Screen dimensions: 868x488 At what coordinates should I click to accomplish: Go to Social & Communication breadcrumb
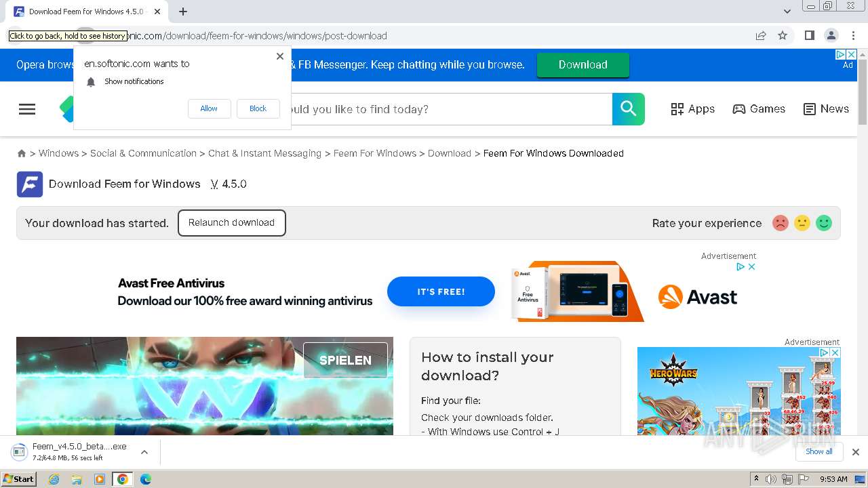coord(143,153)
